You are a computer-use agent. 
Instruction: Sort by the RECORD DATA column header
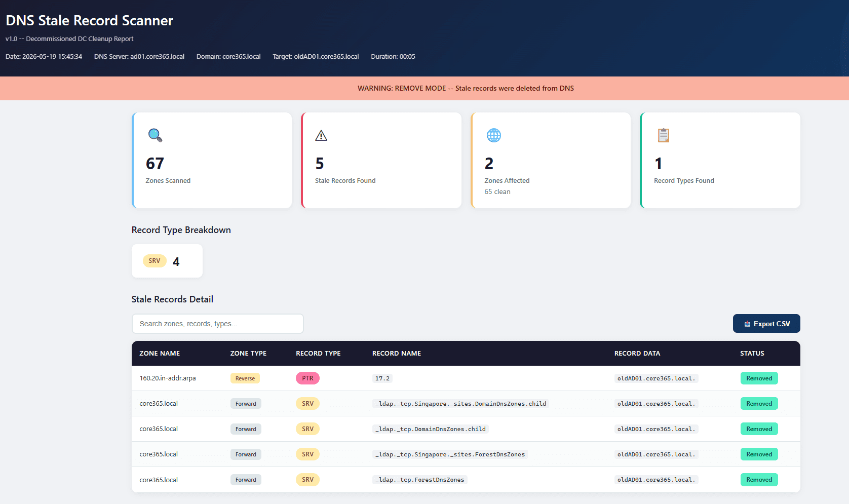tap(637, 354)
